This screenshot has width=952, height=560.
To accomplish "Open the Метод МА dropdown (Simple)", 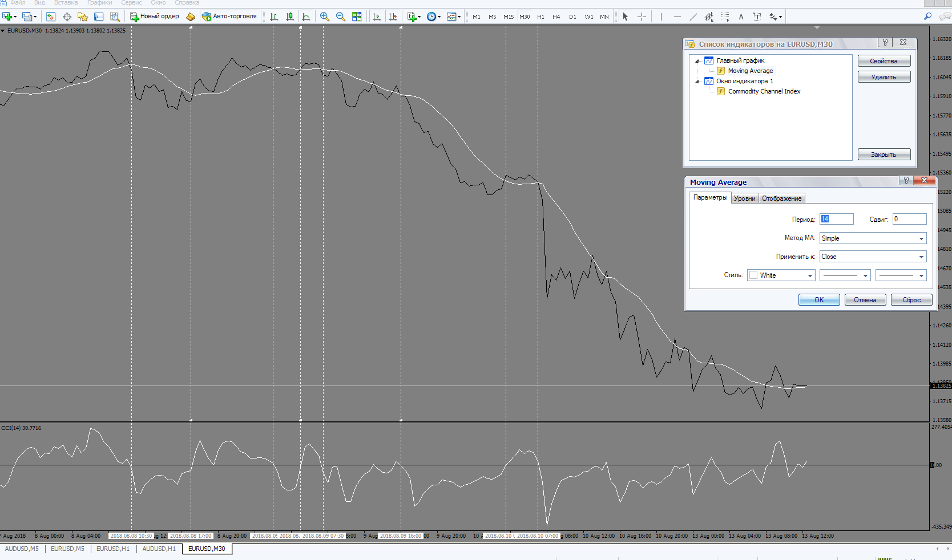I will [873, 238].
